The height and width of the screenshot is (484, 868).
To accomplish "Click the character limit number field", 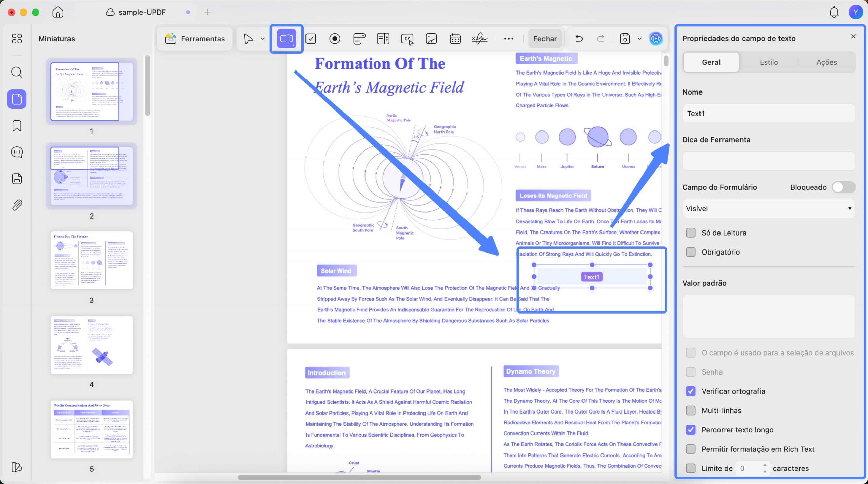I will (748, 468).
